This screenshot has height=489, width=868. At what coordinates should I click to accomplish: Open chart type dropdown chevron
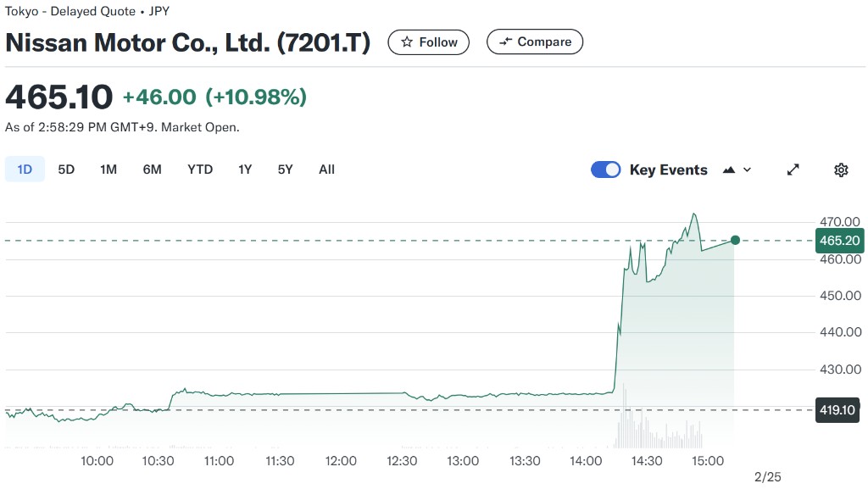(x=748, y=169)
